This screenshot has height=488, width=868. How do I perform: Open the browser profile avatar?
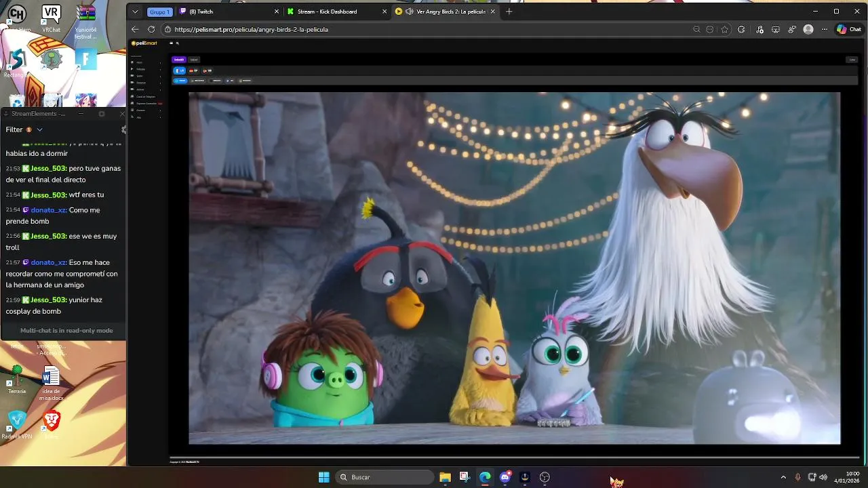click(808, 29)
